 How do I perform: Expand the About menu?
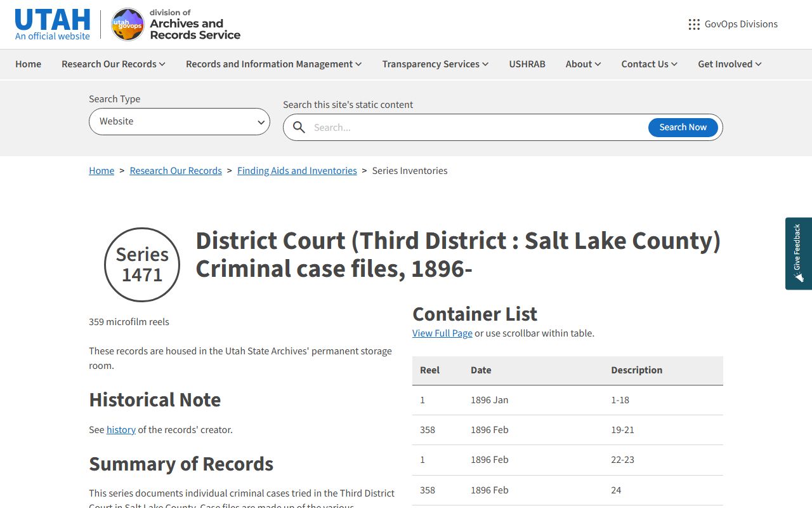584,64
